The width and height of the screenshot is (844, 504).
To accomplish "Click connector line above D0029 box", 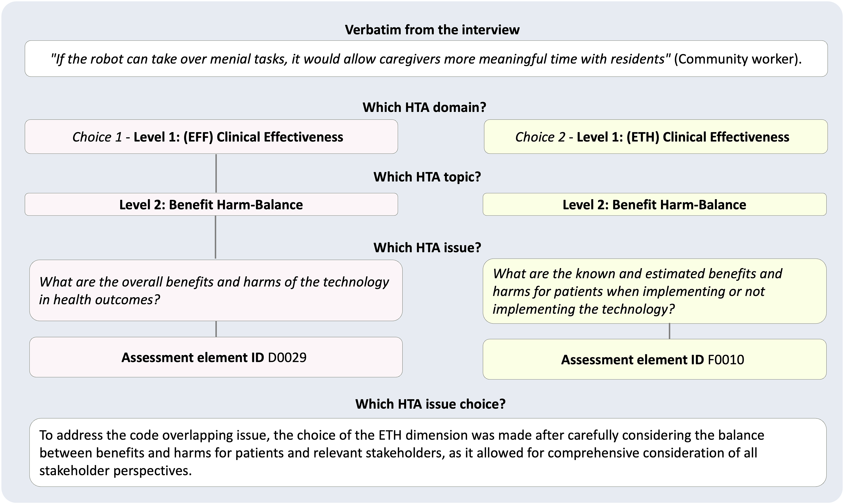I will (x=216, y=329).
